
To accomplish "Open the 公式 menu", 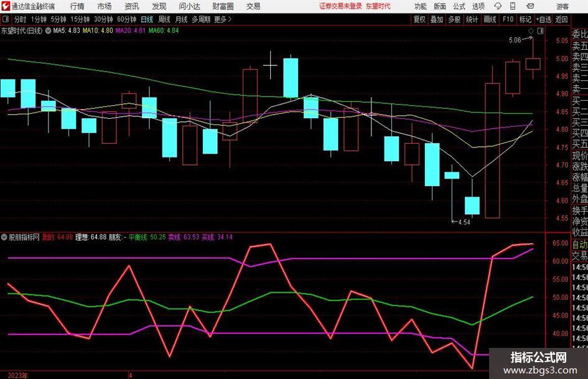I will [x=459, y=6].
